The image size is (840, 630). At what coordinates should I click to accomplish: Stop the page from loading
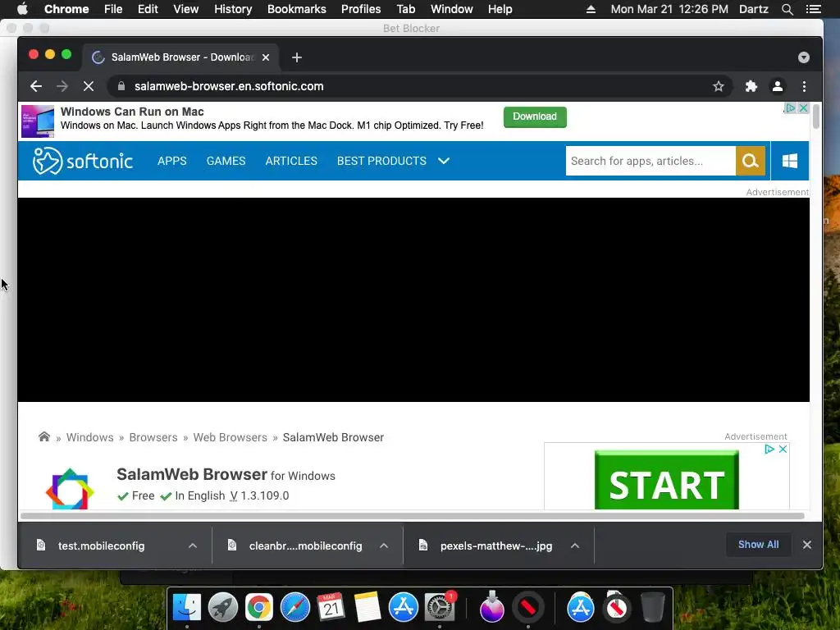point(89,86)
